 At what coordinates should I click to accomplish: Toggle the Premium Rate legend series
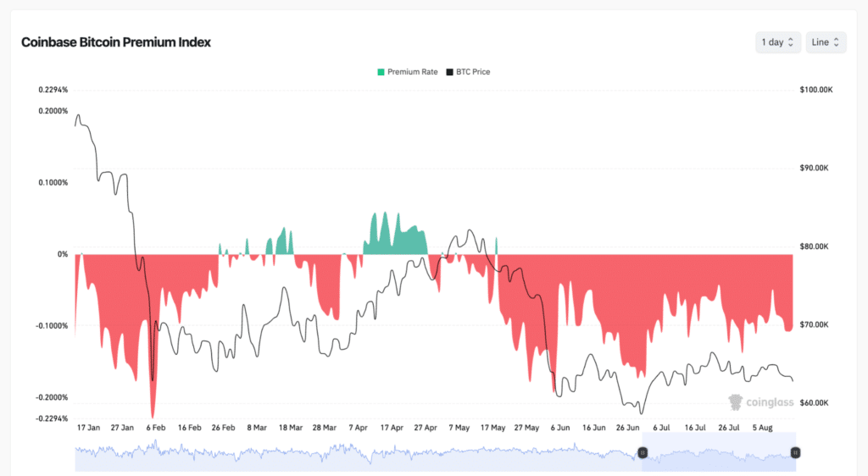[x=408, y=72]
